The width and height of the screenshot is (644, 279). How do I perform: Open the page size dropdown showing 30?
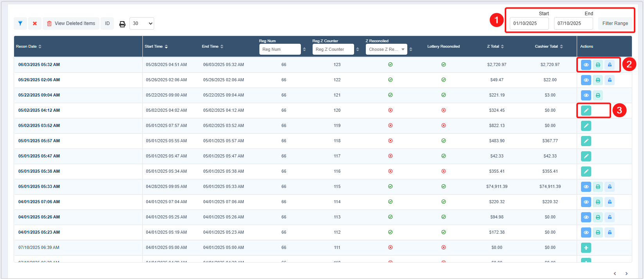(142, 23)
